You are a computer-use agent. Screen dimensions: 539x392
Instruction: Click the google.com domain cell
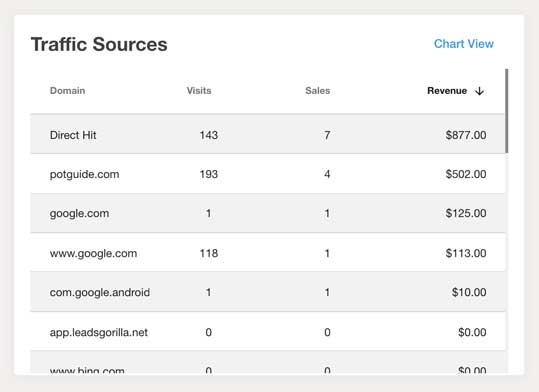79,213
